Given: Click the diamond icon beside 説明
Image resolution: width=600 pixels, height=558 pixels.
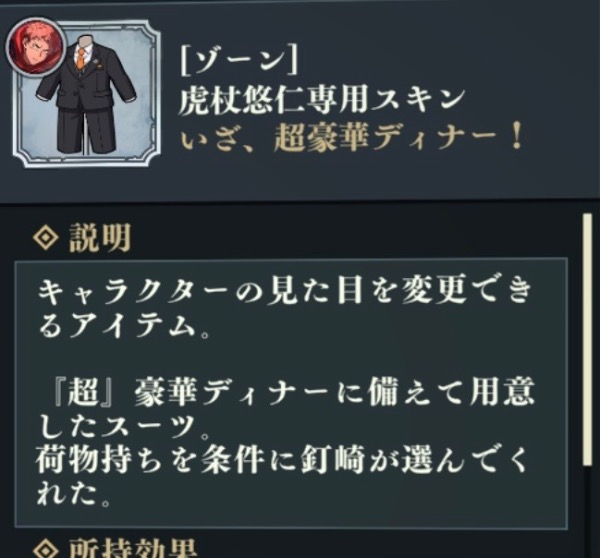Looking at the screenshot, I should click(46, 237).
